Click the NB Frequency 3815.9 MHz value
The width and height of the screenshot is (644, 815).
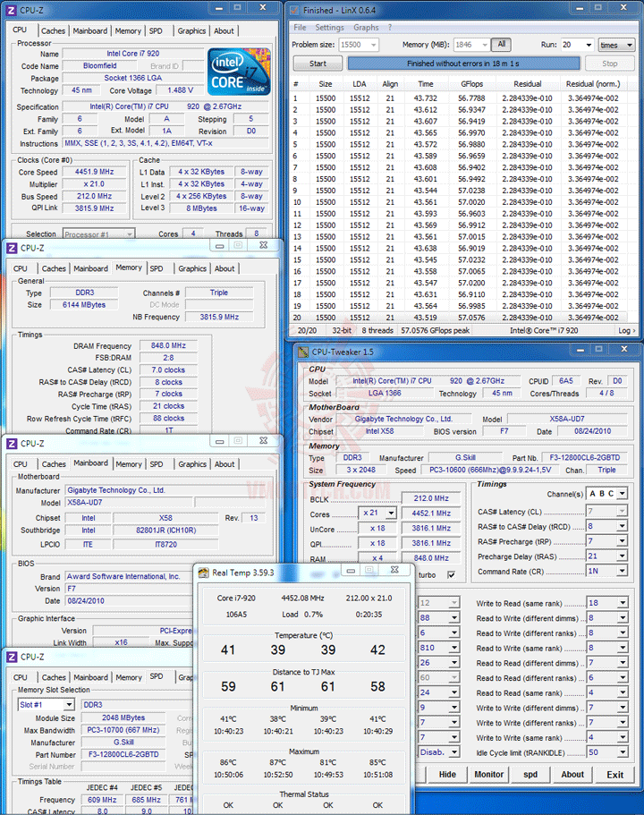[219, 317]
